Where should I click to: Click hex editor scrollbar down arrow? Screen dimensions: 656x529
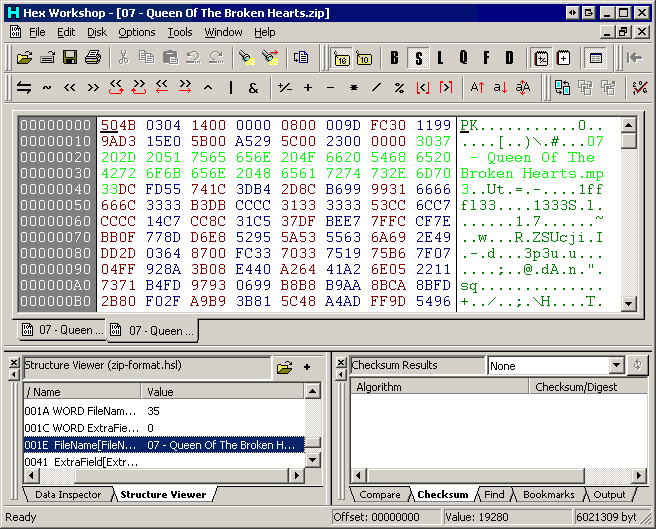628,303
